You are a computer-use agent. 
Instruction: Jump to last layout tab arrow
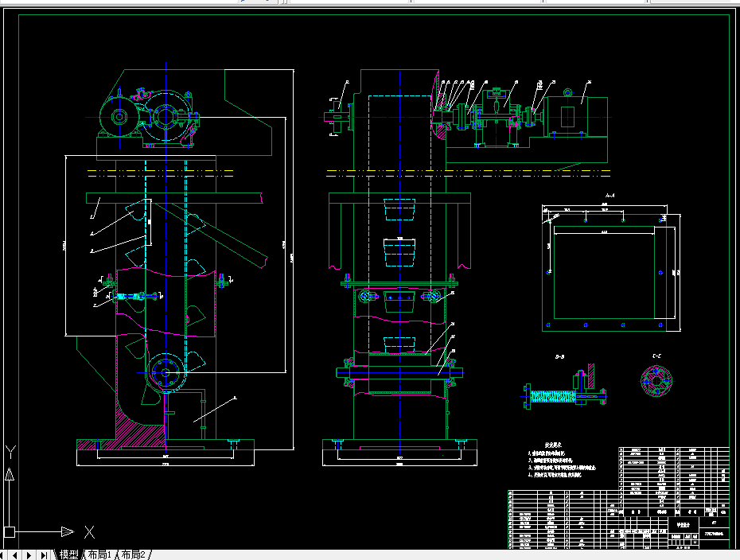[x=44, y=555]
